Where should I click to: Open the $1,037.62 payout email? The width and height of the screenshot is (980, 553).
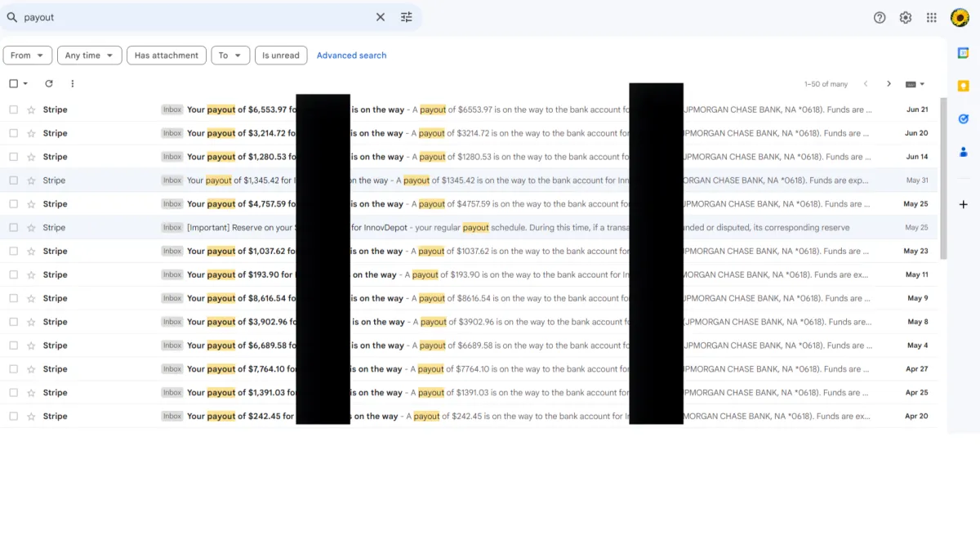pos(470,252)
